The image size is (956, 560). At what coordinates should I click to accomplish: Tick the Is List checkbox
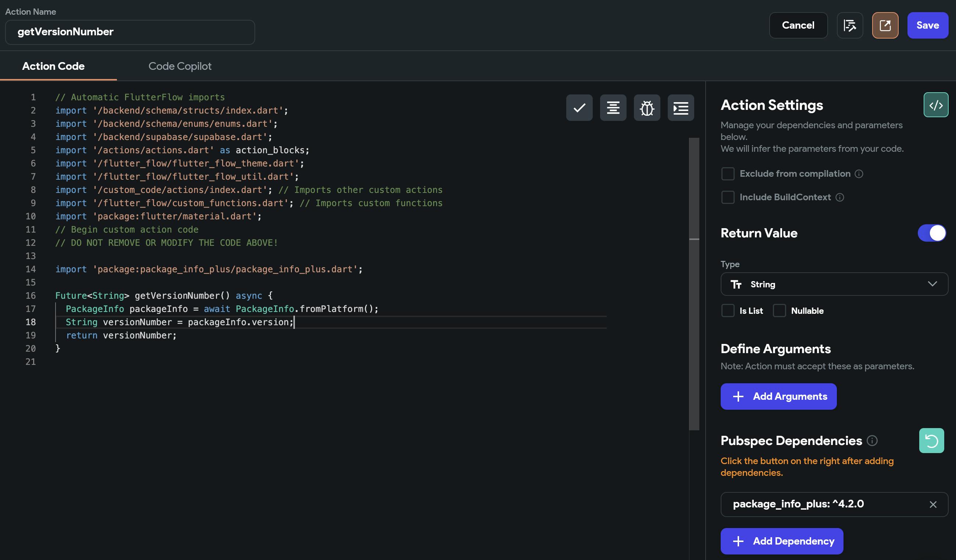(x=727, y=310)
